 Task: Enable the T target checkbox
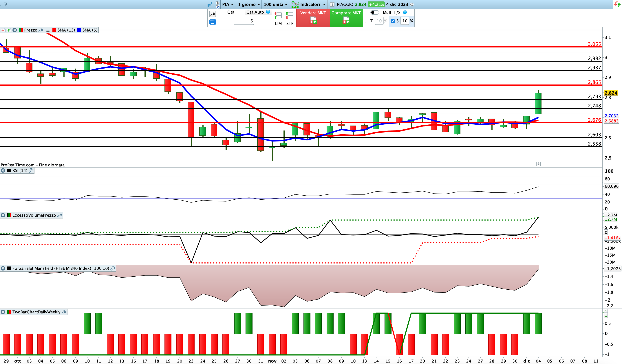(x=367, y=21)
